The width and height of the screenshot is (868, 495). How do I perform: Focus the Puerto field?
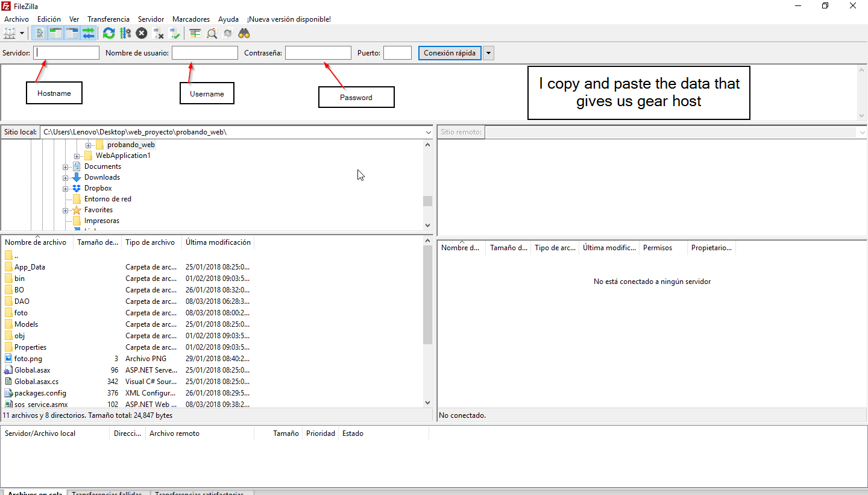pyautogui.click(x=397, y=53)
